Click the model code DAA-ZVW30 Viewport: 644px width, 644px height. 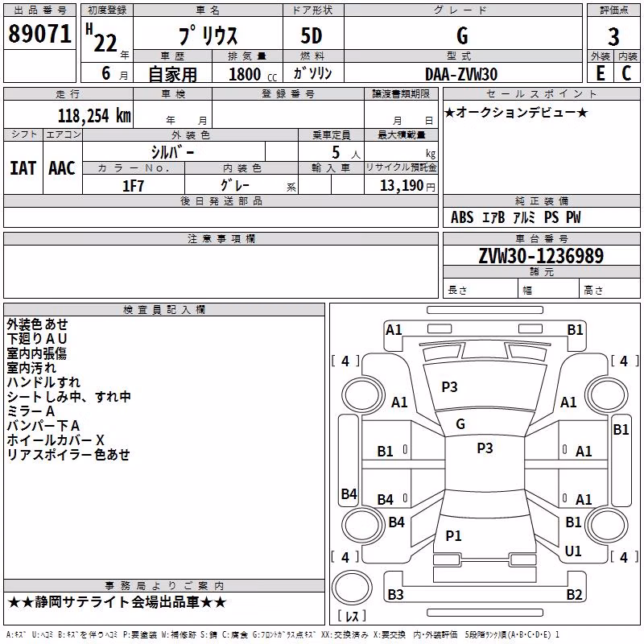click(x=461, y=74)
